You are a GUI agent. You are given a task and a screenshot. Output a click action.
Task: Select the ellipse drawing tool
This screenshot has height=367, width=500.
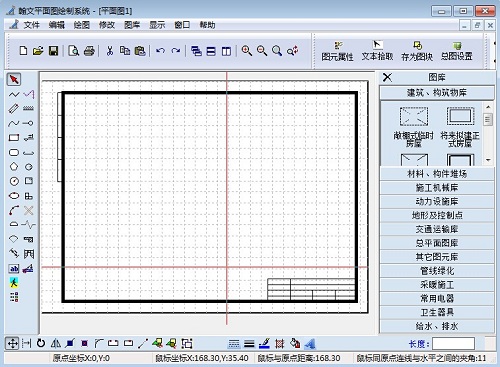coord(14,196)
